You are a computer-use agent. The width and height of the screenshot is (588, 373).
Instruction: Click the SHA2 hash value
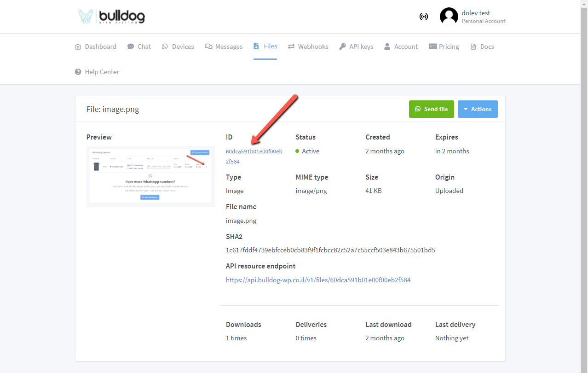point(330,250)
